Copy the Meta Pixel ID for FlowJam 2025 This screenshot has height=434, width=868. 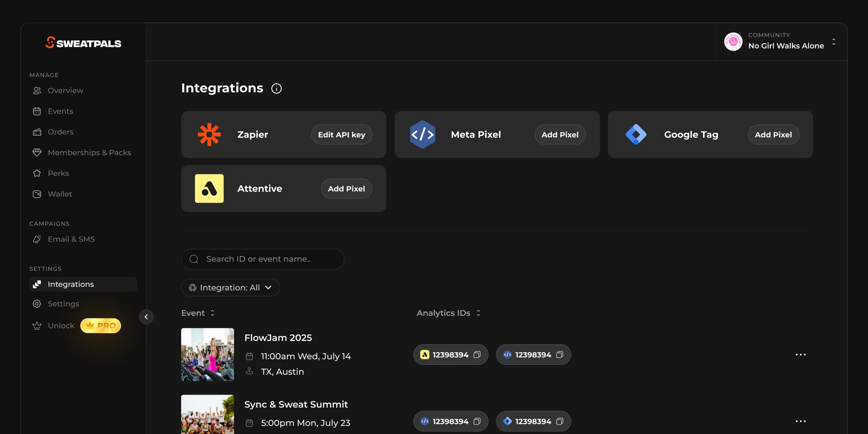(x=559, y=355)
